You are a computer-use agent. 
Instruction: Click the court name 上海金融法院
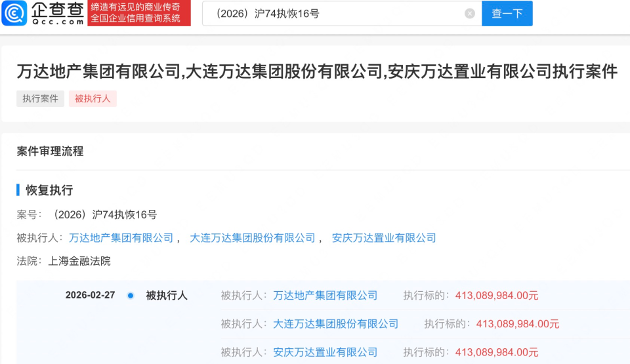(79, 261)
